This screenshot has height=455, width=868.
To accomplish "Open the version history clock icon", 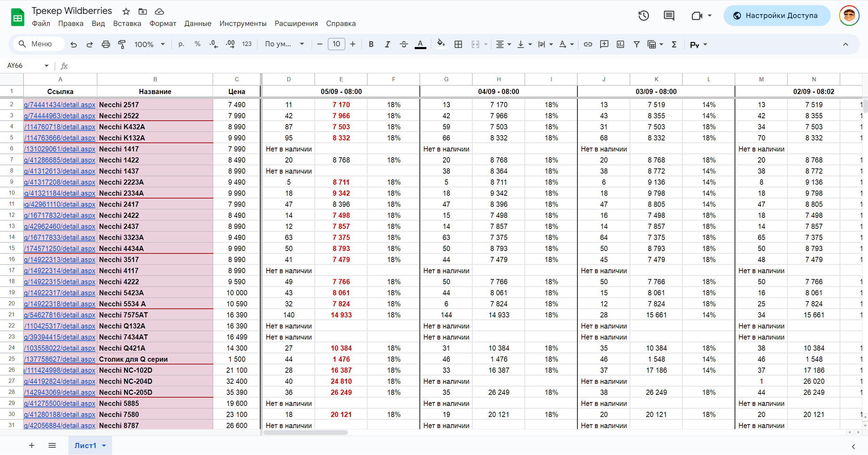I will (x=643, y=16).
